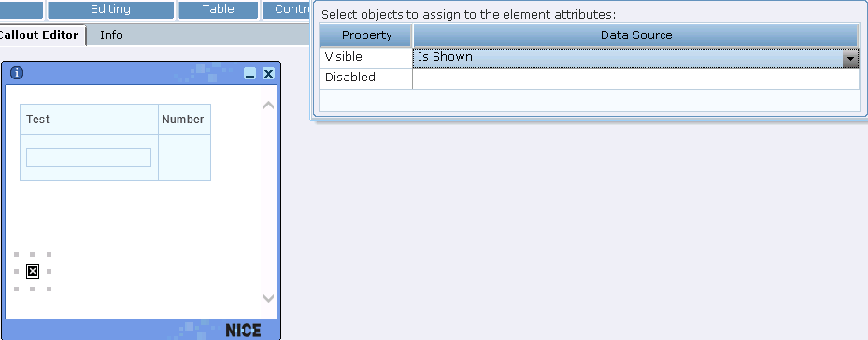Click the NICE logo in callout footer

pyautogui.click(x=243, y=331)
